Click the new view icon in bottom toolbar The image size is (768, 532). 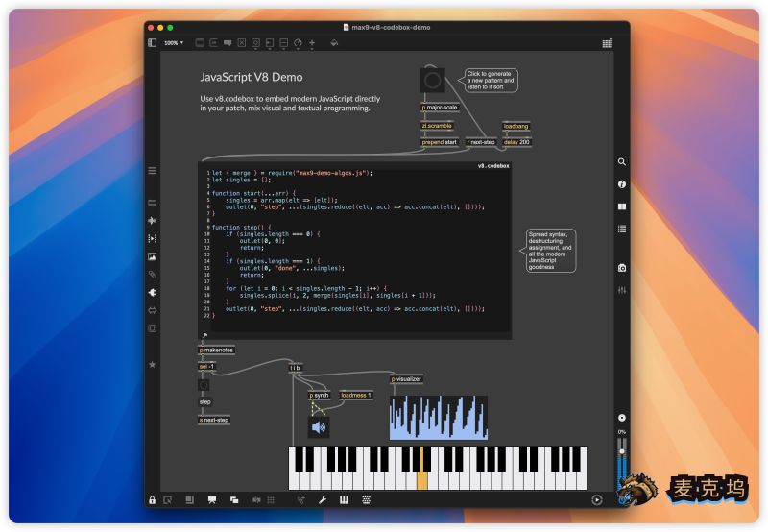point(167,500)
